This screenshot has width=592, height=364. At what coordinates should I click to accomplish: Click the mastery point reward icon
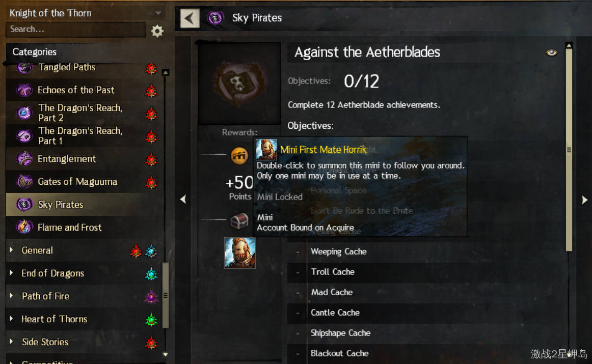click(239, 155)
